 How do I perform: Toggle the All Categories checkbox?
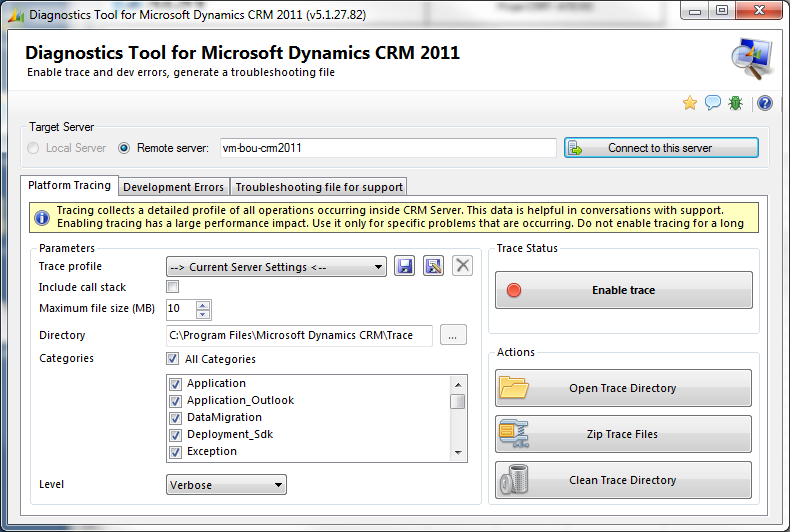coord(172,359)
